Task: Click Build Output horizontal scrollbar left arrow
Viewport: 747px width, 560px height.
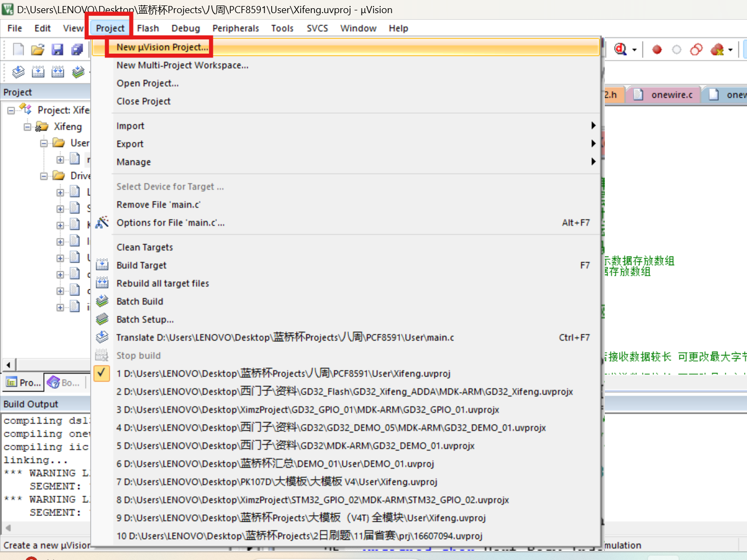Action: pos(8,528)
